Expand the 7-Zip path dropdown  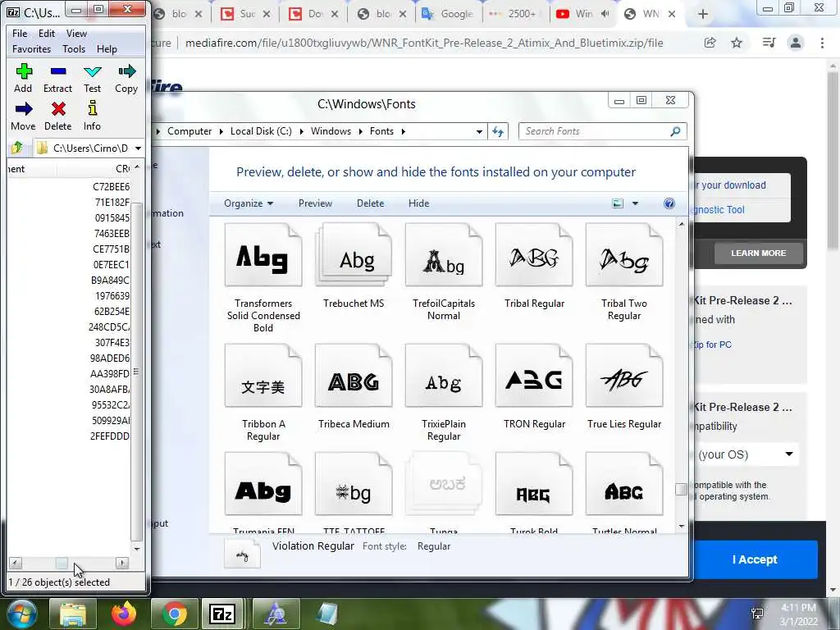pos(138,148)
